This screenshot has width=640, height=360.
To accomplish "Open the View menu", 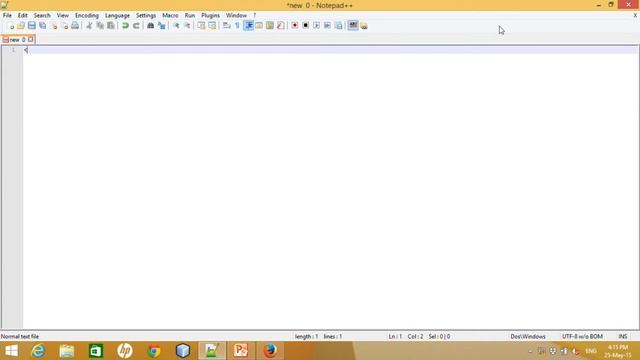I will point(62,16).
